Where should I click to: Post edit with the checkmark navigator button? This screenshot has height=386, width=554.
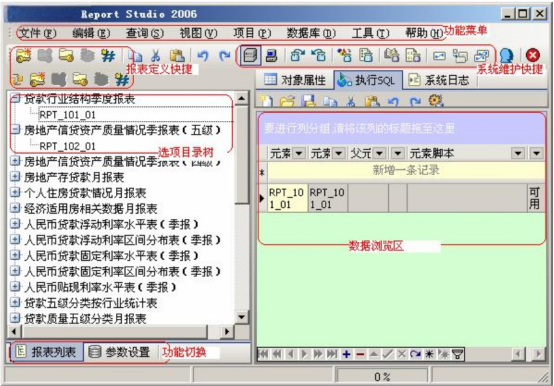coord(388,354)
